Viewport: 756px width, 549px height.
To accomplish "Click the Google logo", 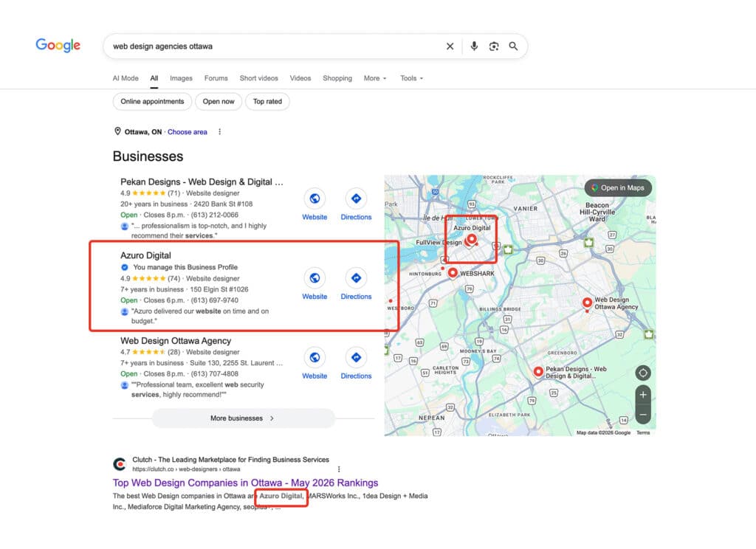I will tap(58, 45).
